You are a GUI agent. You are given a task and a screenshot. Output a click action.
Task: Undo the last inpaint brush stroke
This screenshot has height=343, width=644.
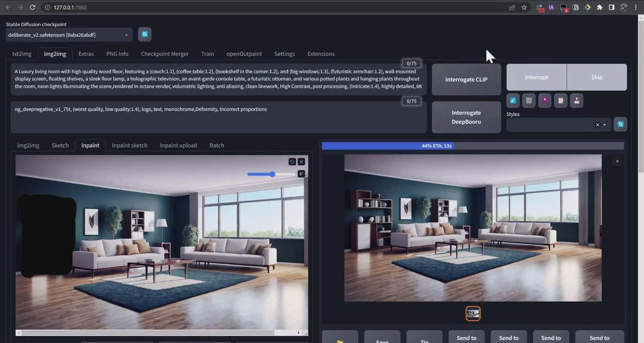(292, 162)
